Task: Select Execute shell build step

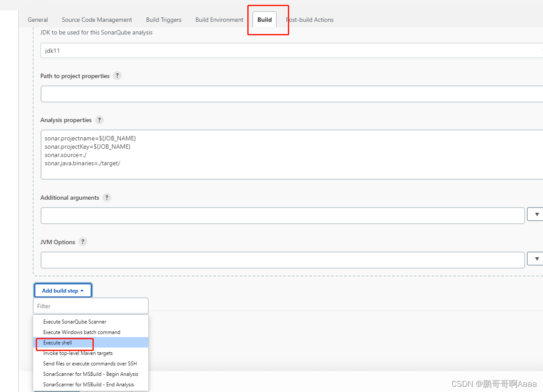Action: [91, 343]
